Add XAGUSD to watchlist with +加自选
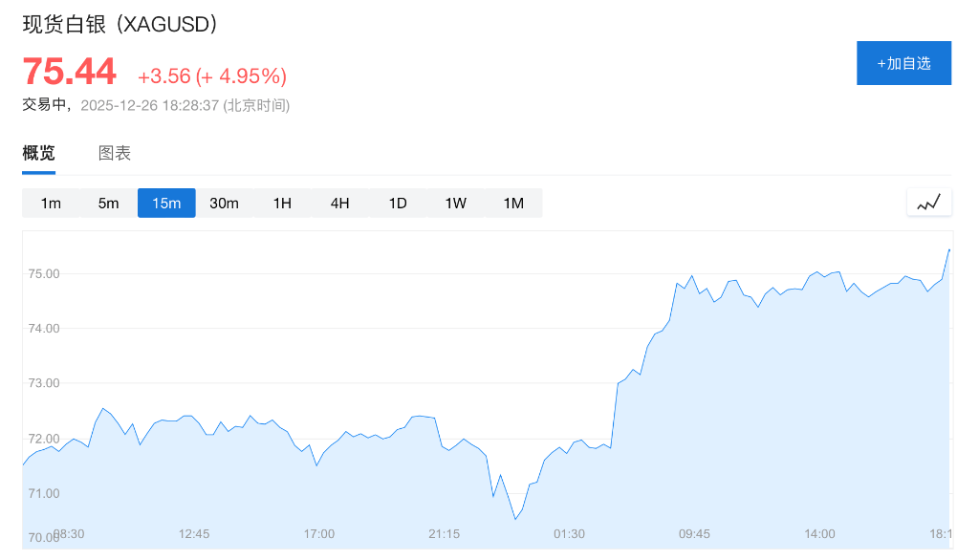This screenshot has width=979, height=560. [903, 63]
